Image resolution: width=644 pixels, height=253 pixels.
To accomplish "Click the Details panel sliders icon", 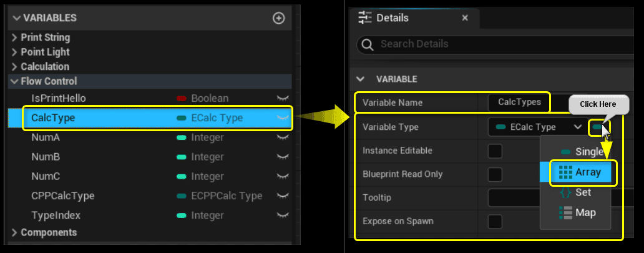I will (x=365, y=17).
